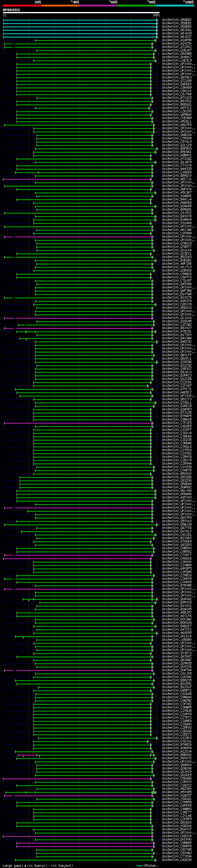Select hit label UniRef100_B9M315

177,603
